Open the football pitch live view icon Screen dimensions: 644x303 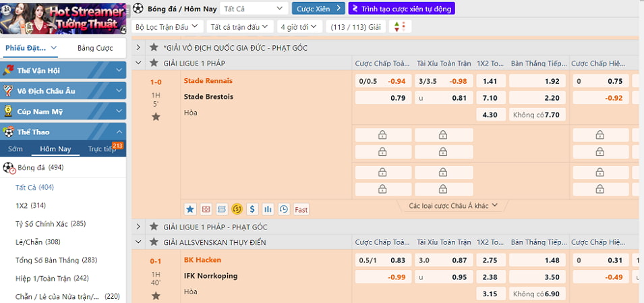(x=206, y=209)
